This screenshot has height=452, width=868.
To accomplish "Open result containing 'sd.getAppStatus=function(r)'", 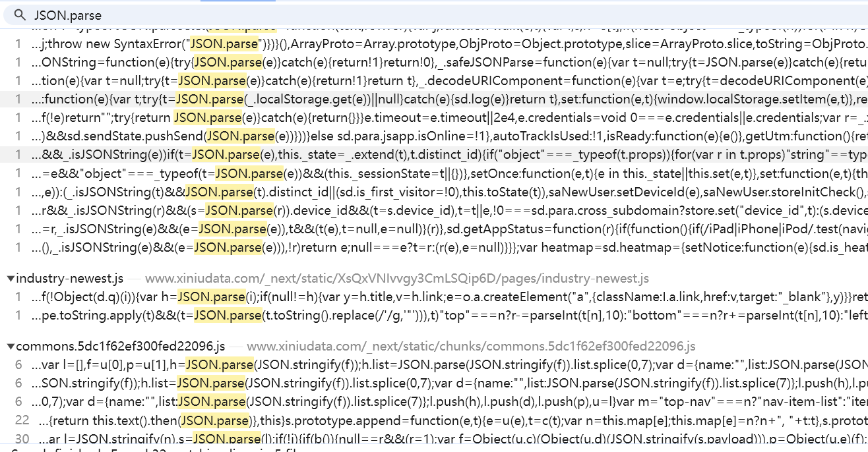I will click(434, 229).
